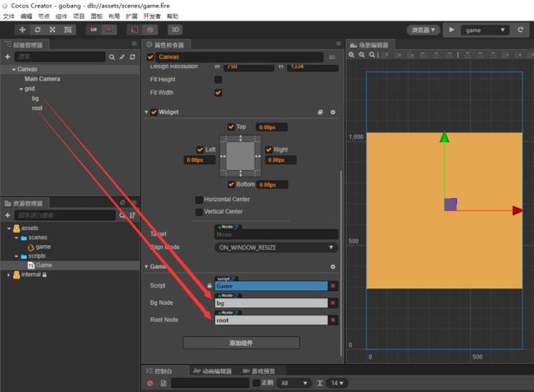Screen dimensions: 534x392
Task: Refresh the preview with reload icon
Action: coord(520,30)
